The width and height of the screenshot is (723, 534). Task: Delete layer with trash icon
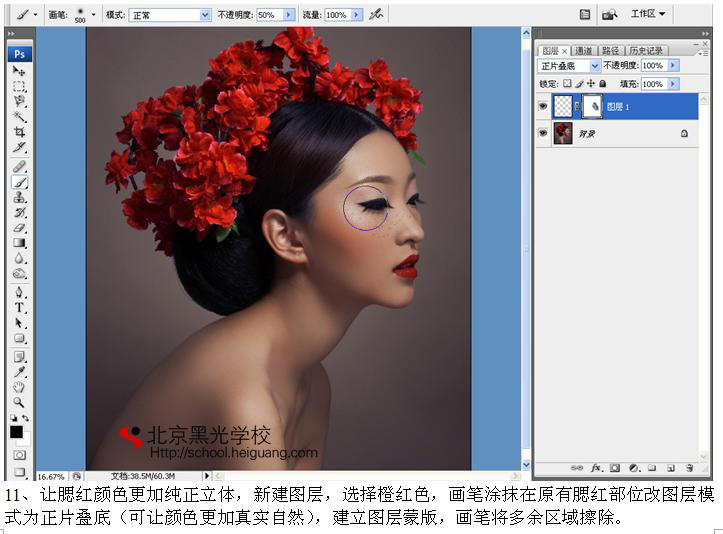pos(689,468)
